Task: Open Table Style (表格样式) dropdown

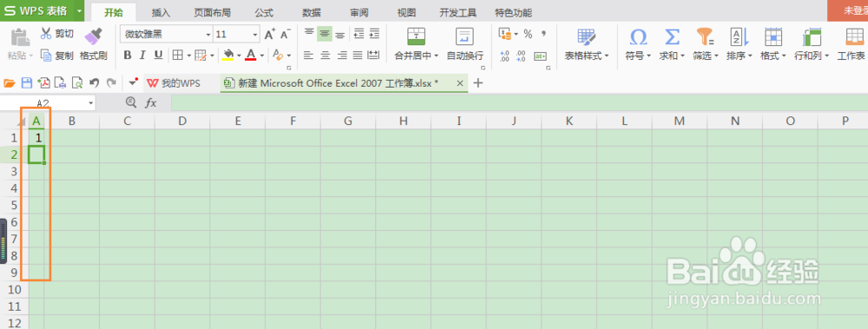Action: (x=586, y=44)
